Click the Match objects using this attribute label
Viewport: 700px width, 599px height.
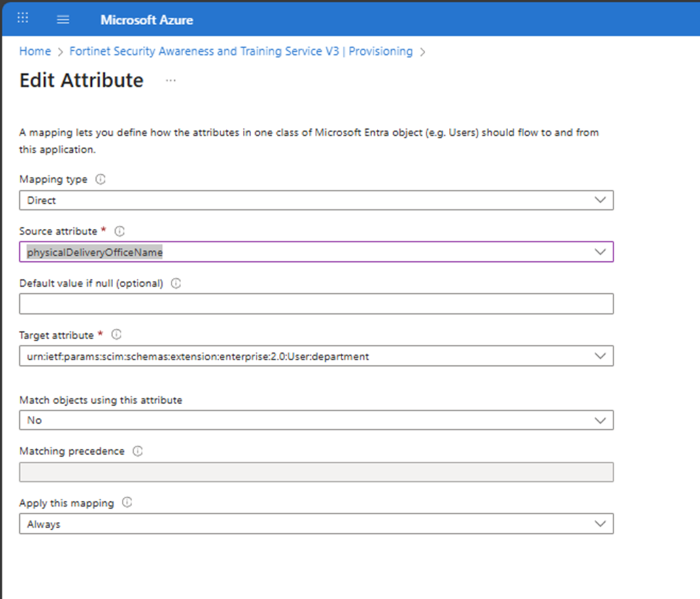101,400
